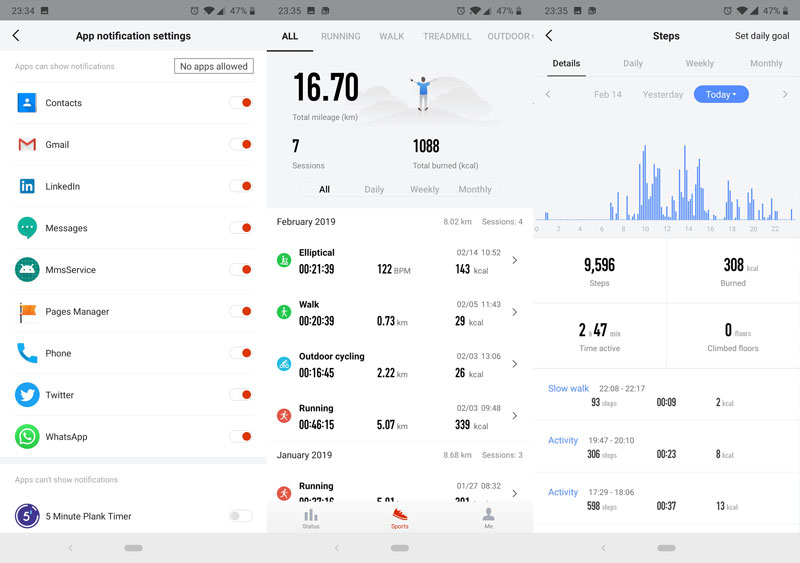This screenshot has height=563, width=800.
Task: Tap the green Walk activity icon
Action: pos(284,312)
